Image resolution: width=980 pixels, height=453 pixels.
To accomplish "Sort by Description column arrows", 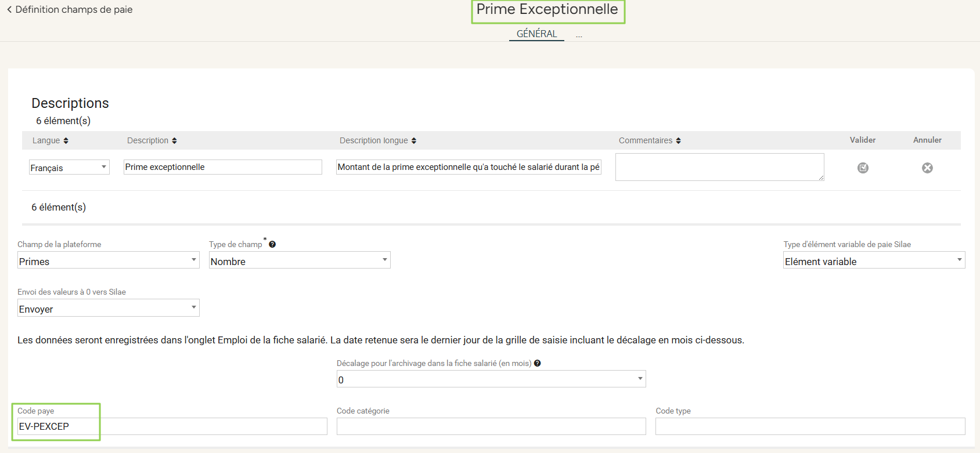I will [174, 140].
